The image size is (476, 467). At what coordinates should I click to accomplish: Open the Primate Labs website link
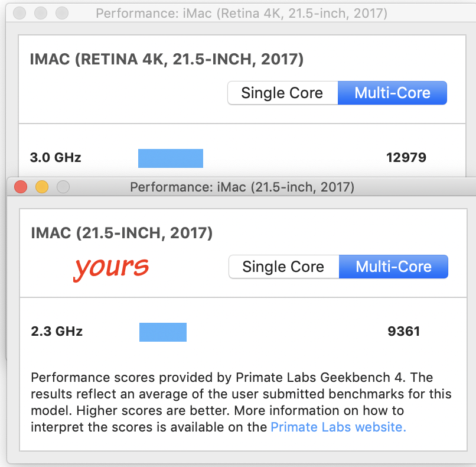[338, 427]
